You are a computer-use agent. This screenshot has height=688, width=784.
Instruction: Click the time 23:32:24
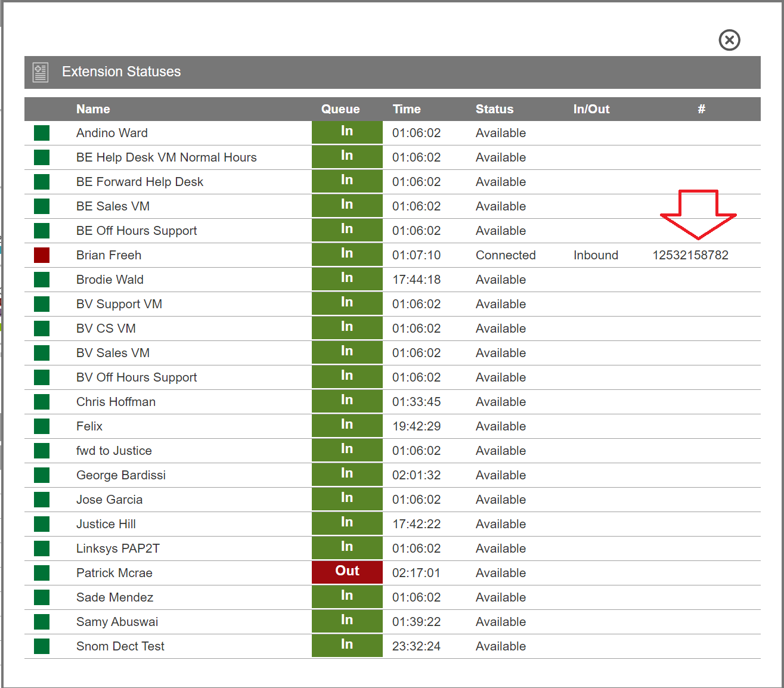click(x=416, y=646)
